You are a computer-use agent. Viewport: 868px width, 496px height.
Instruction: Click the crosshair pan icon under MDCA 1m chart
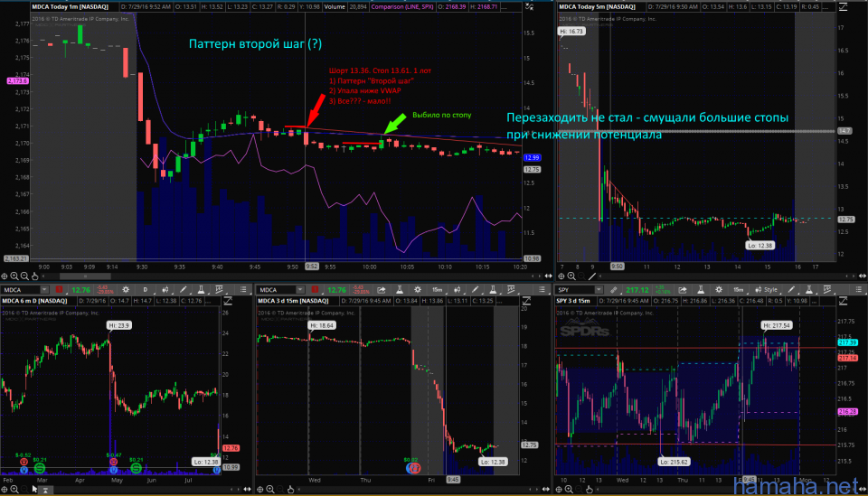pyautogui.click(x=5, y=276)
